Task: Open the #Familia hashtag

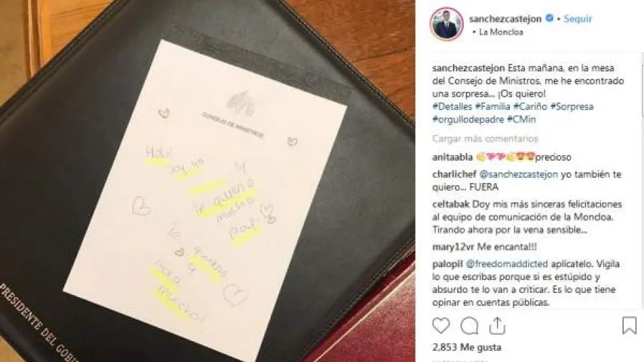Action: (x=492, y=106)
